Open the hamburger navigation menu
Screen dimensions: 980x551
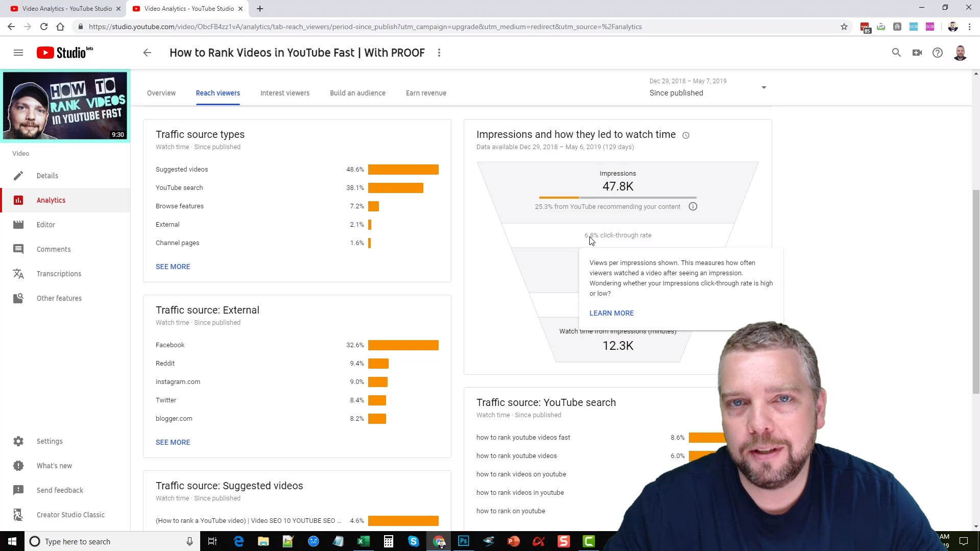click(18, 53)
